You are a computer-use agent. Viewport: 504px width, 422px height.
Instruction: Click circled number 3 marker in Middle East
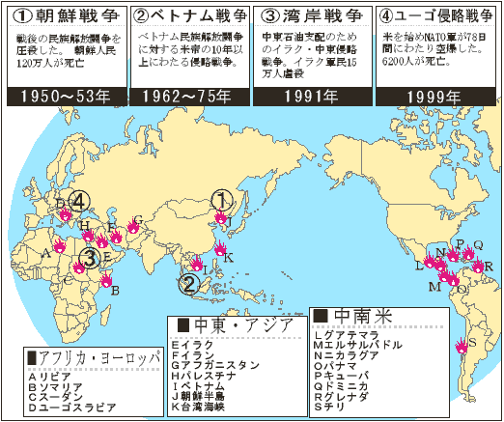tap(91, 258)
